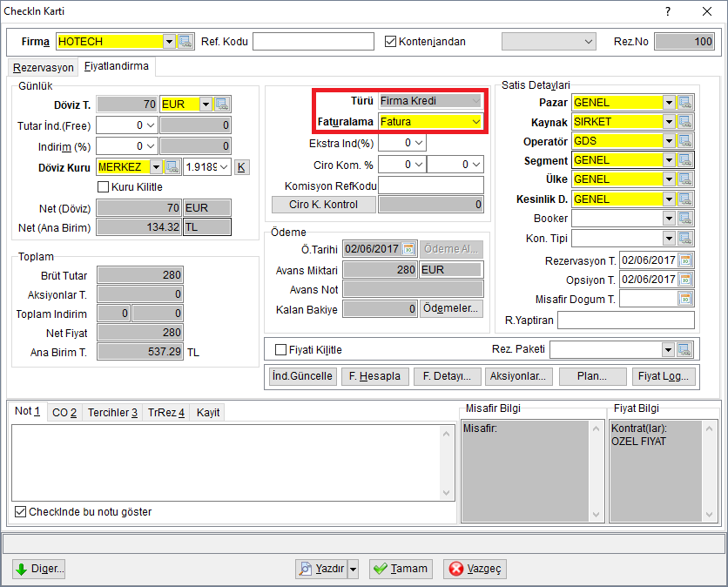Expand the Döviz Kuru MERKEZ dropdown
Viewport: 728px width, 587px height.
pyautogui.click(x=157, y=166)
